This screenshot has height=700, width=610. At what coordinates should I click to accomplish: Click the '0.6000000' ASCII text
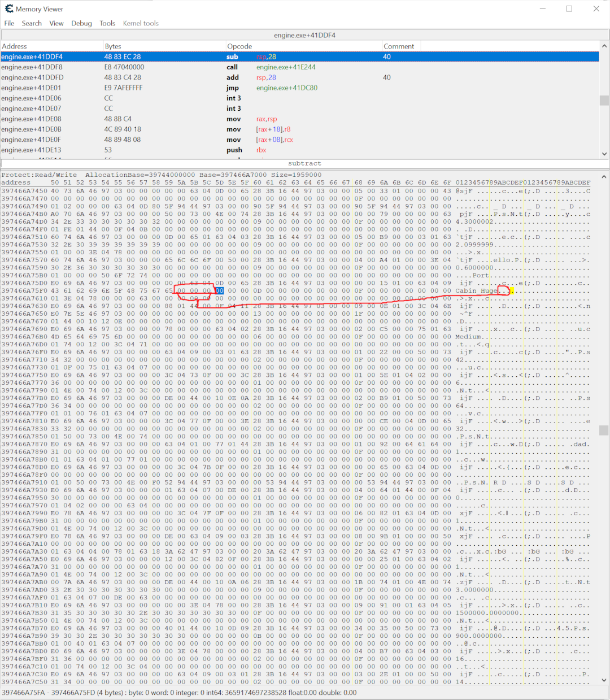tap(474, 268)
